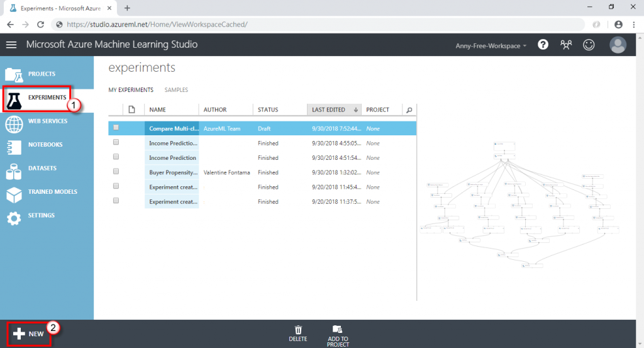This screenshot has width=644, height=348.
Task: View site information icon in address bar
Action: pos(59,25)
